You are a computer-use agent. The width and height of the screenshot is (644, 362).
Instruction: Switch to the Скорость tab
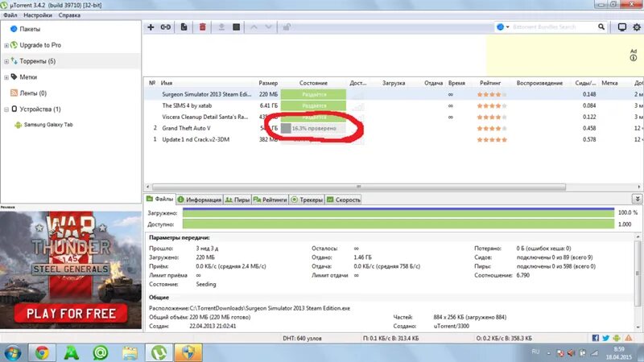344,200
